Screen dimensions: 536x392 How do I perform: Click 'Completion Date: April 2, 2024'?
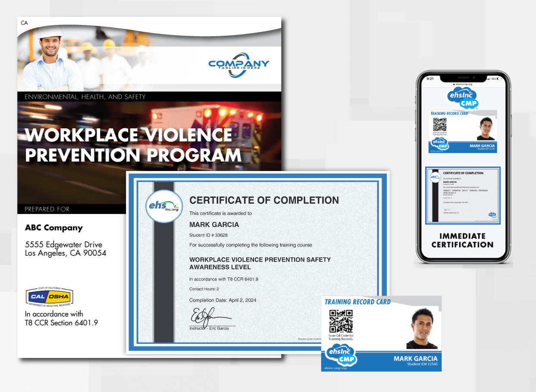coord(223,300)
